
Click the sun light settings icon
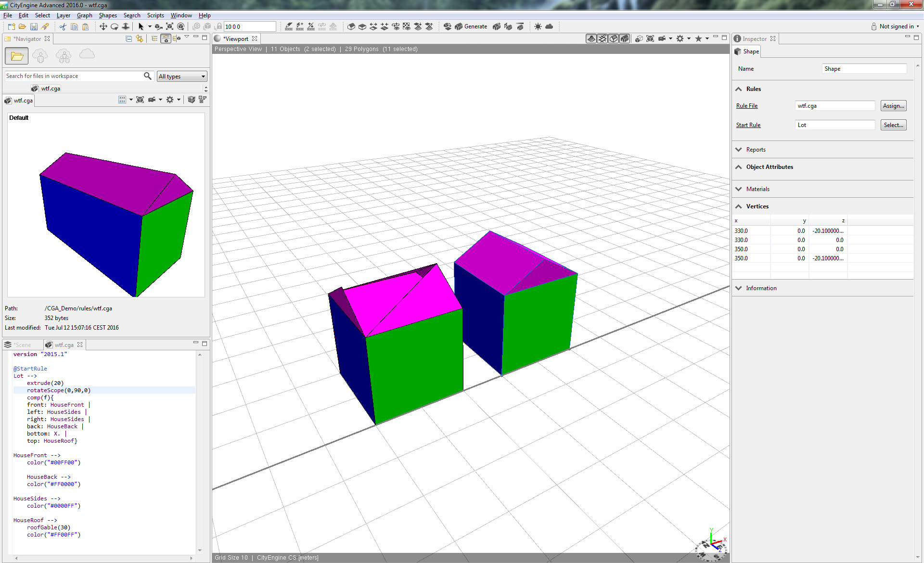click(x=538, y=26)
